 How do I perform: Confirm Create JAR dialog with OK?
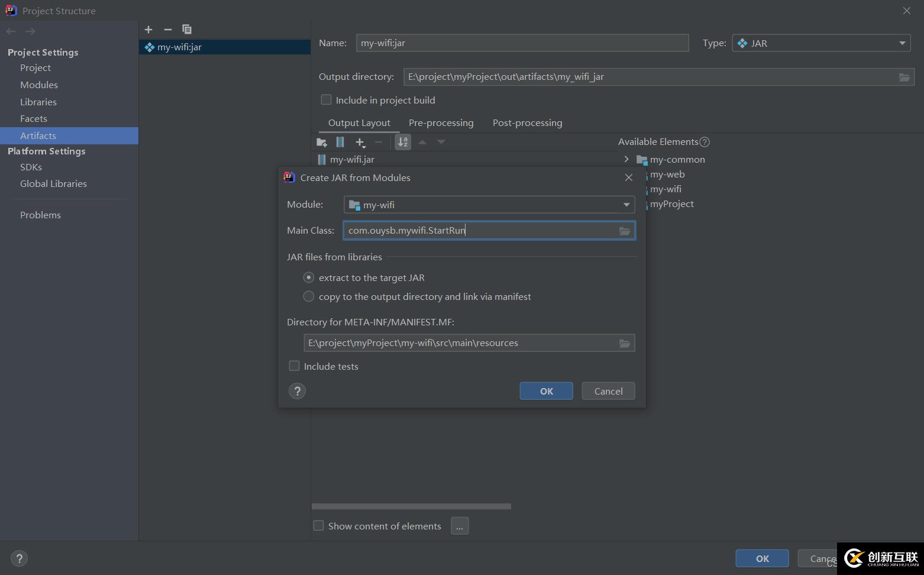pos(546,391)
